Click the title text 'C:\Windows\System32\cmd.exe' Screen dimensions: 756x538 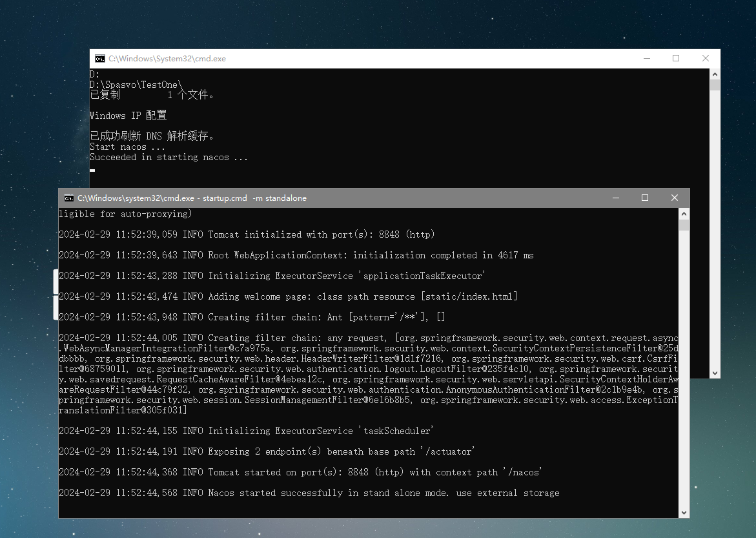[167, 58]
